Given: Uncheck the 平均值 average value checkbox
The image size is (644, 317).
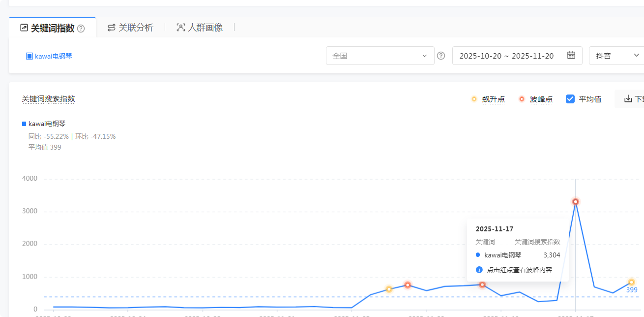Looking at the screenshot, I should [x=570, y=98].
